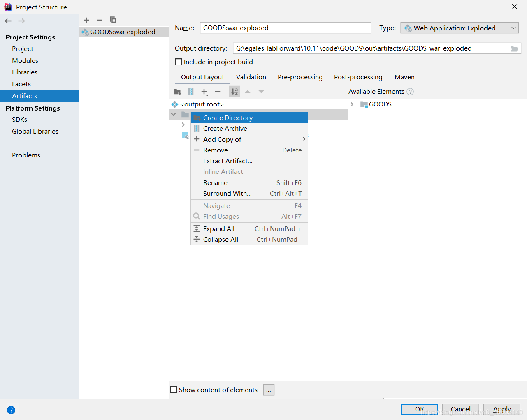The height and width of the screenshot is (420, 527).
Task: Click the OK button
Action: pos(419,409)
